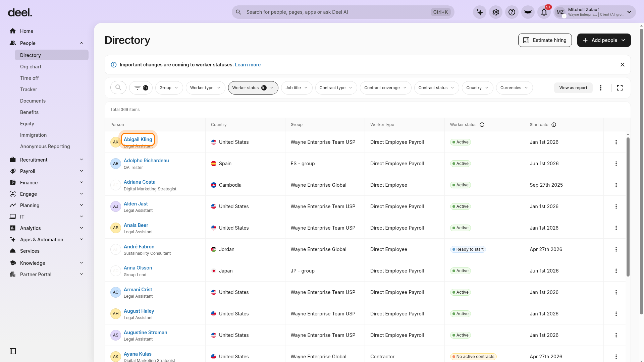Open help question mark icon

[512, 12]
